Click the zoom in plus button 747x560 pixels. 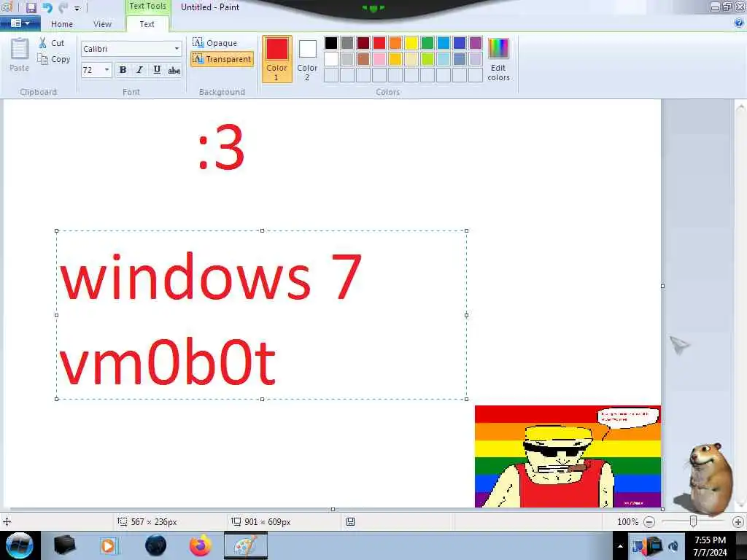pos(738,522)
